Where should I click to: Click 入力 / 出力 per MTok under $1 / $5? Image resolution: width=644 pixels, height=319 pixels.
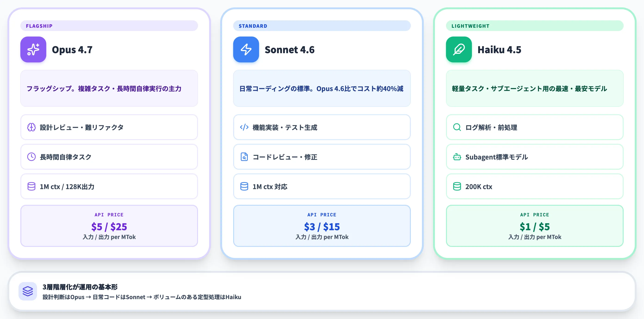click(x=535, y=237)
